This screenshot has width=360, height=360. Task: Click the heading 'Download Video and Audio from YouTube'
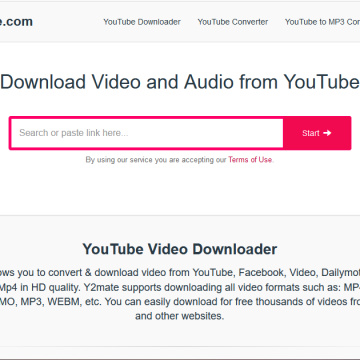pyautogui.click(x=180, y=82)
